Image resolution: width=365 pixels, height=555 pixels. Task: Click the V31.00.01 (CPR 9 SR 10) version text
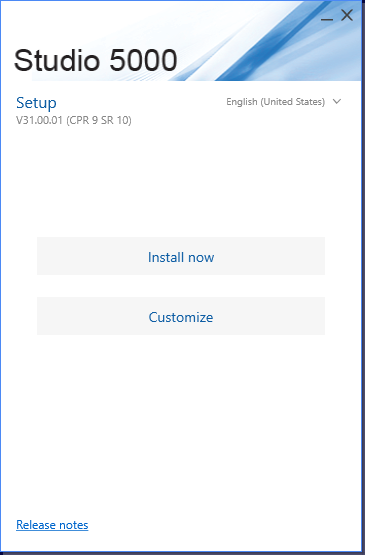[74, 120]
